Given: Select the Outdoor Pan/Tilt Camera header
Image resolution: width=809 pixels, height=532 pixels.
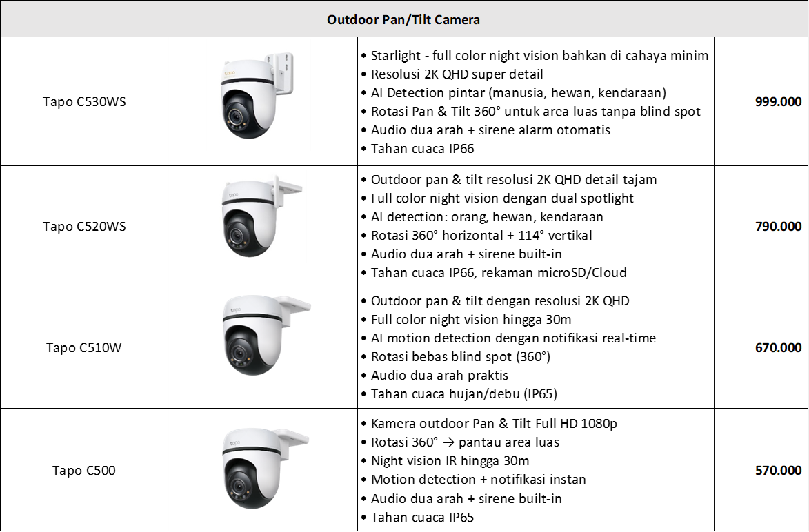Looking at the screenshot, I should tap(404, 19).
